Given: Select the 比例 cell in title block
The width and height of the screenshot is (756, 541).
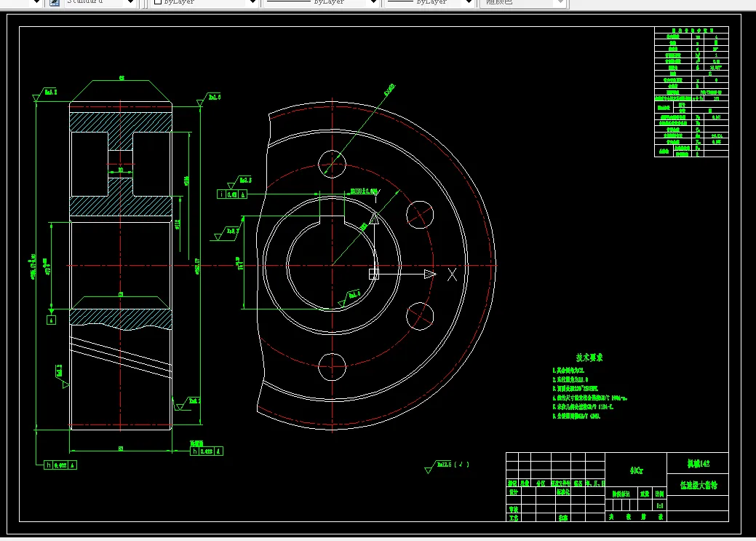Looking at the screenshot, I should (659, 494).
